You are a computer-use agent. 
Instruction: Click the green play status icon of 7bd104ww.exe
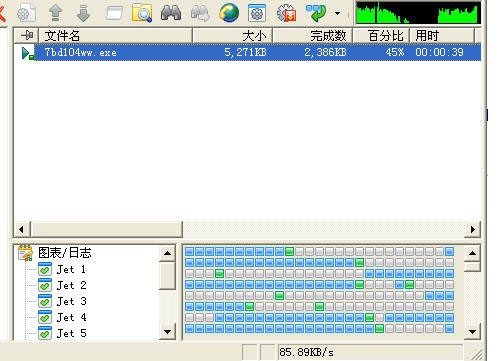[27, 53]
